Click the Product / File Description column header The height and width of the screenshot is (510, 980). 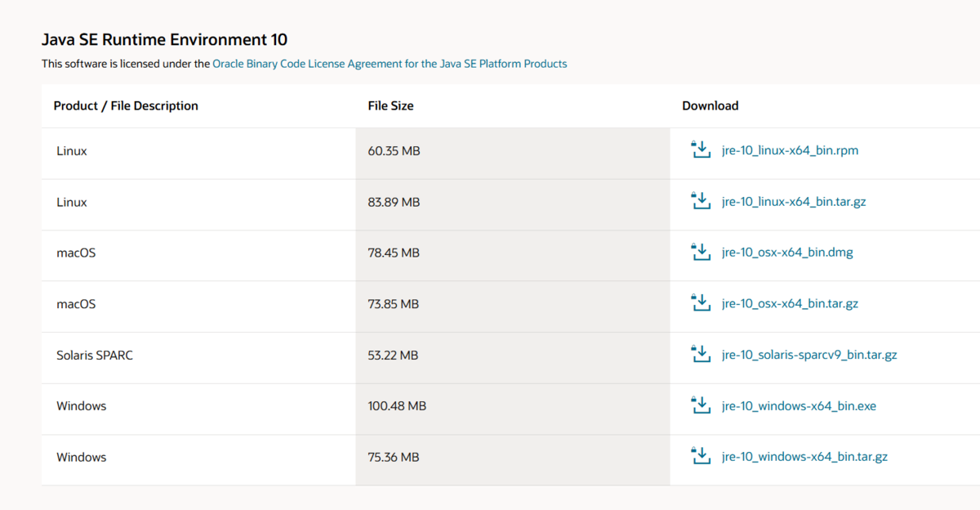point(126,105)
